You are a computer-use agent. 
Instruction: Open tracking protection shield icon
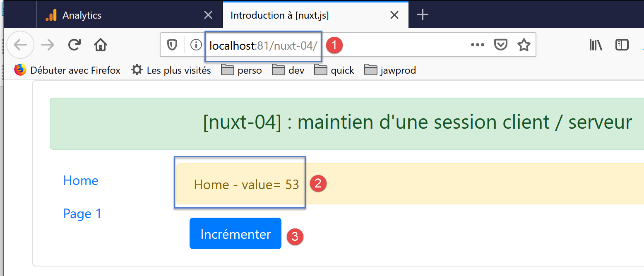pos(172,45)
